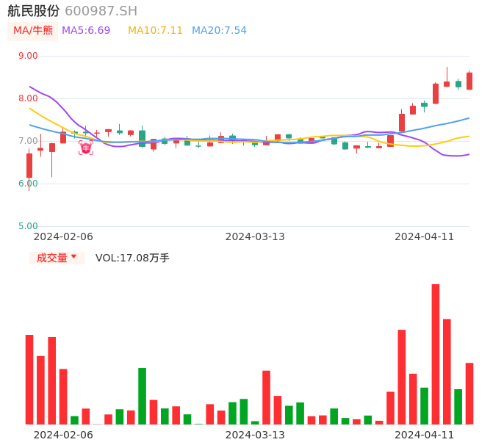504x445 pixels.
Task: Click the 2024-03-13 date under the price chart
Action: (x=255, y=237)
